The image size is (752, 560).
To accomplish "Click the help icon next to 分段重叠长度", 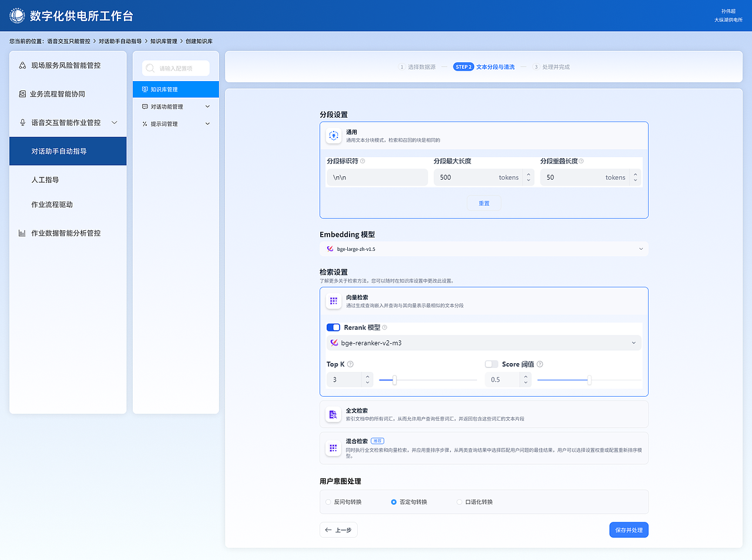I will [581, 161].
